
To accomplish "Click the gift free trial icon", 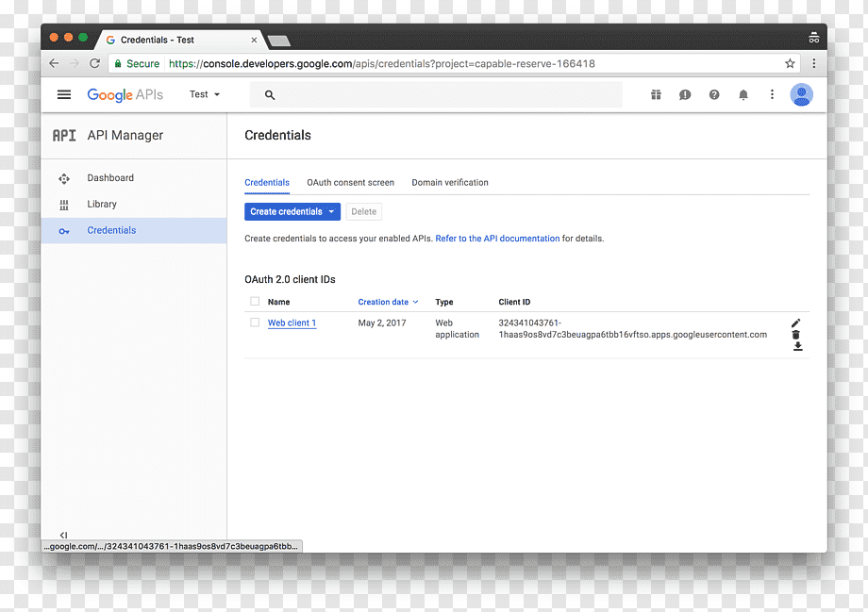I will (x=656, y=94).
